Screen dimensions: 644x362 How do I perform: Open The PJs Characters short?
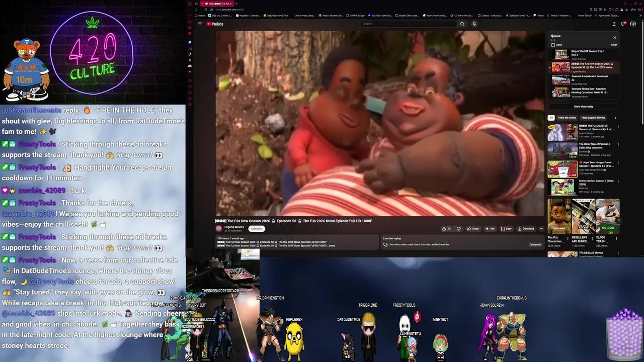(x=559, y=221)
